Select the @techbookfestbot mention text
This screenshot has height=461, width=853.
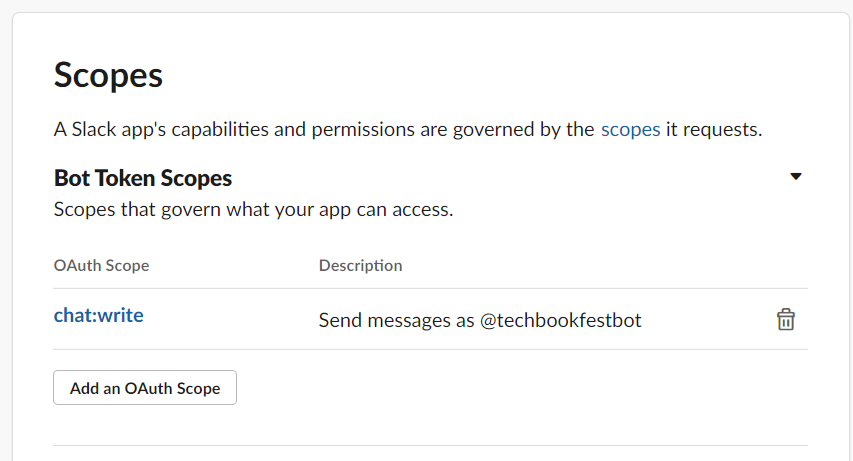(x=560, y=320)
